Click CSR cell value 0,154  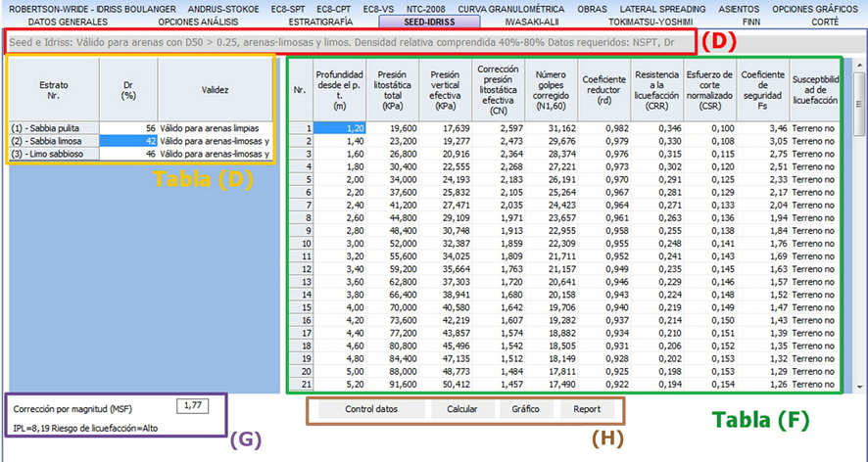709,384
